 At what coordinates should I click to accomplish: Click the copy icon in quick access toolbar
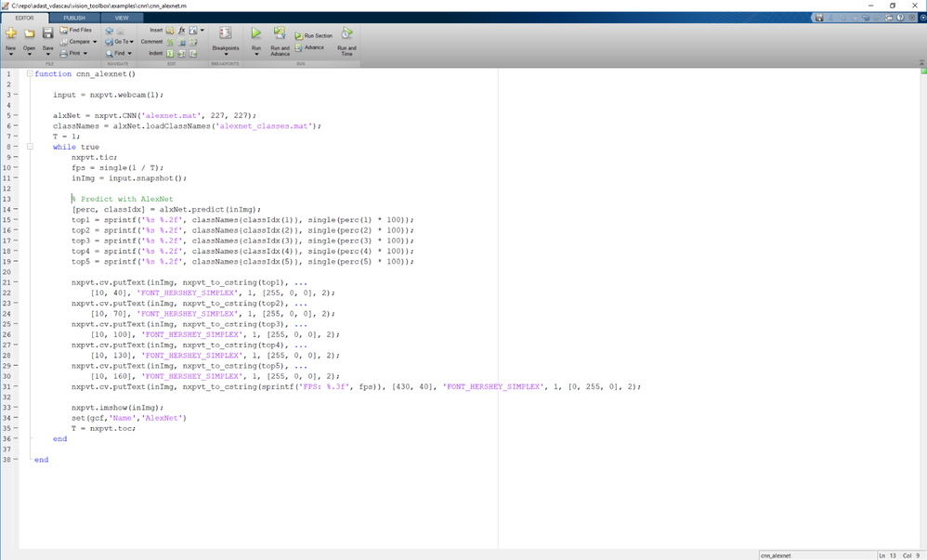point(842,18)
